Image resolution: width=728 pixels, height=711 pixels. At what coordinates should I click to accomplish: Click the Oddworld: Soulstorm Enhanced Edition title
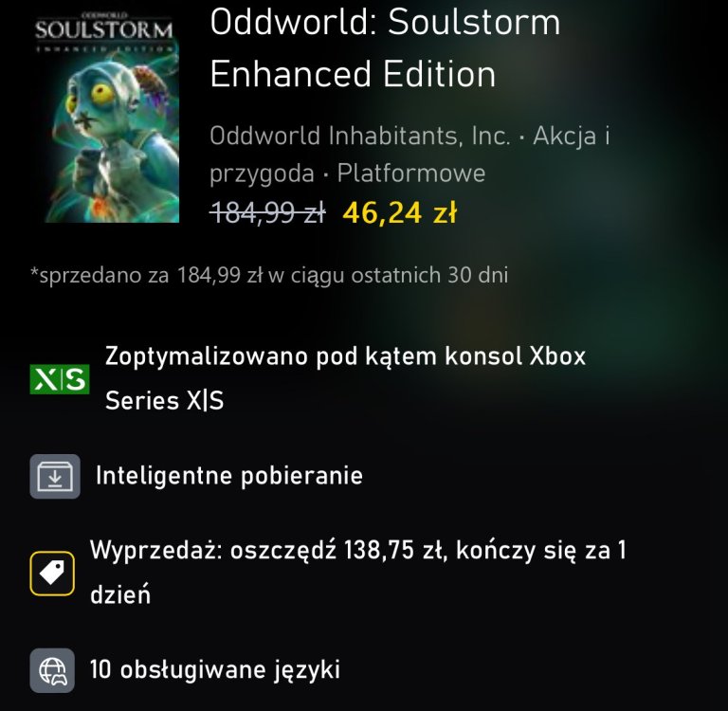click(x=385, y=47)
